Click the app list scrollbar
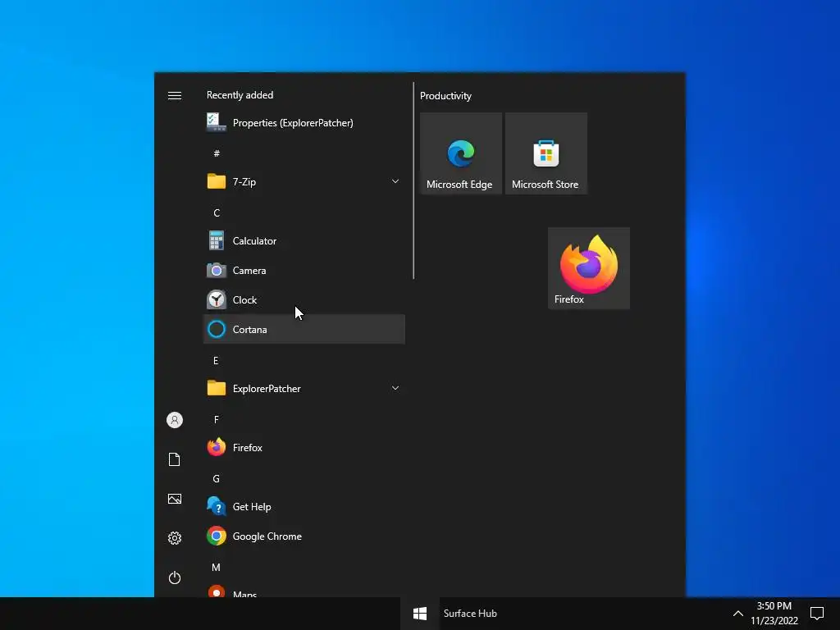The height and width of the screenshot is (630, 840). click(x=413, y=180)
